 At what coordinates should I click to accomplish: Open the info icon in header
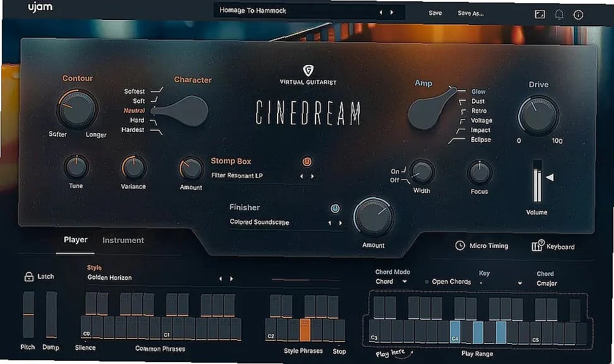coord(578,14)
